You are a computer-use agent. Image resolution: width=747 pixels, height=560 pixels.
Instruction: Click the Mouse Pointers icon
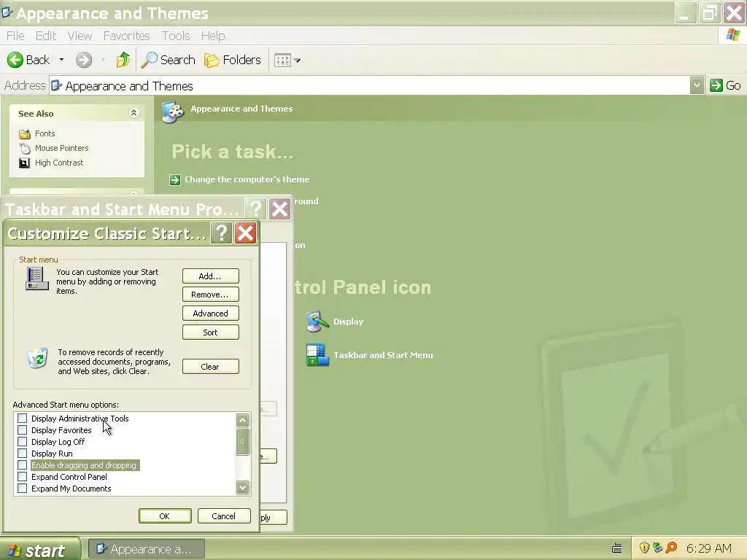[24, 149]
